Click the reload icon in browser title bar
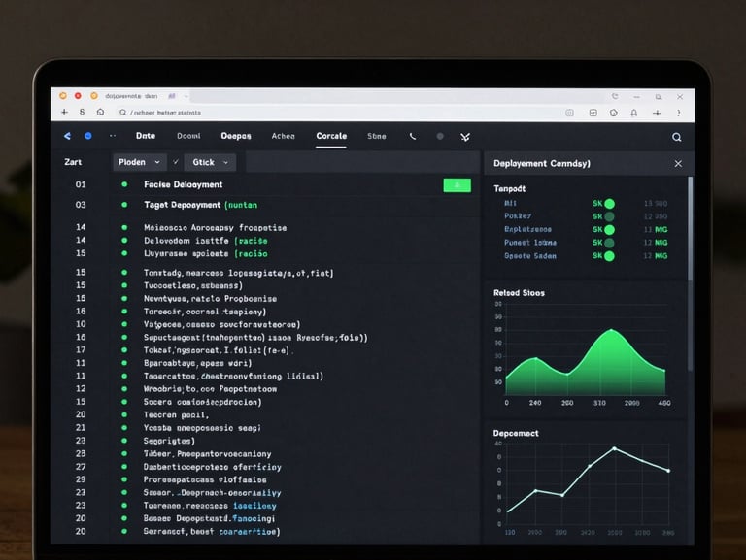 click(x=615, y=96)
